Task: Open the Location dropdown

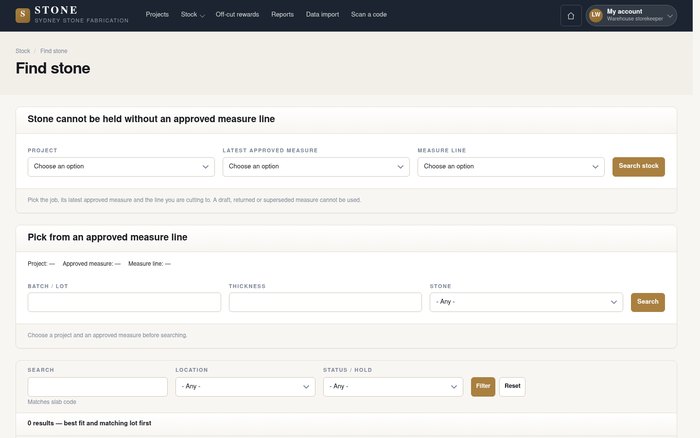Action: 245,387
